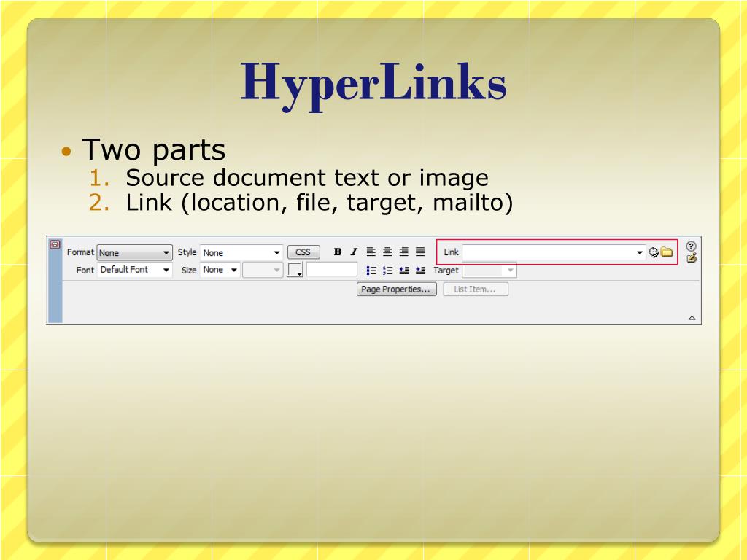
Task: Click the CSS button
Action: click(x=303, y=252)
